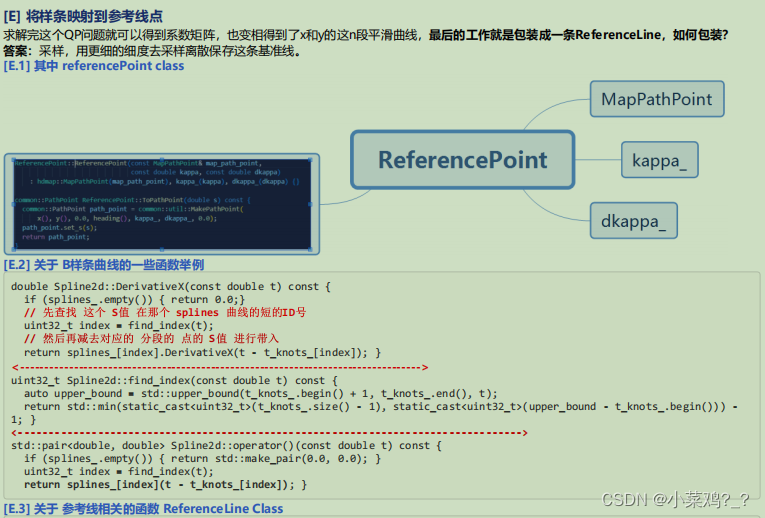Open the ReferencePoint code snippet image

(162, 204)
